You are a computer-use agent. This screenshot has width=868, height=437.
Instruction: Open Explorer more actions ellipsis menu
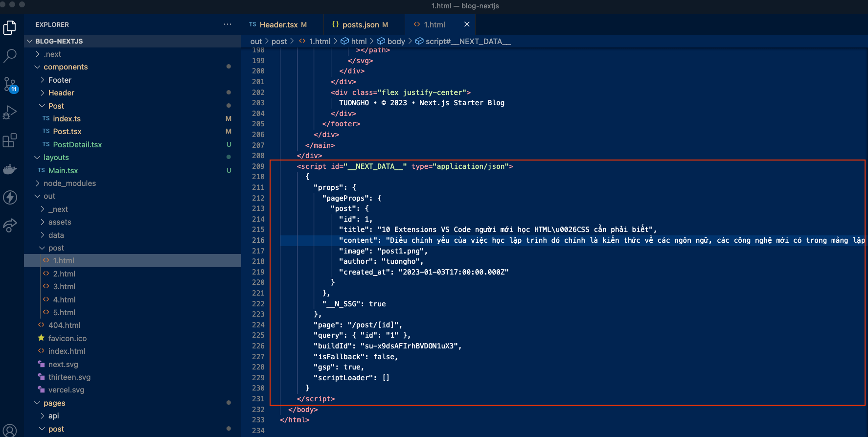click(x=228, y=24)
